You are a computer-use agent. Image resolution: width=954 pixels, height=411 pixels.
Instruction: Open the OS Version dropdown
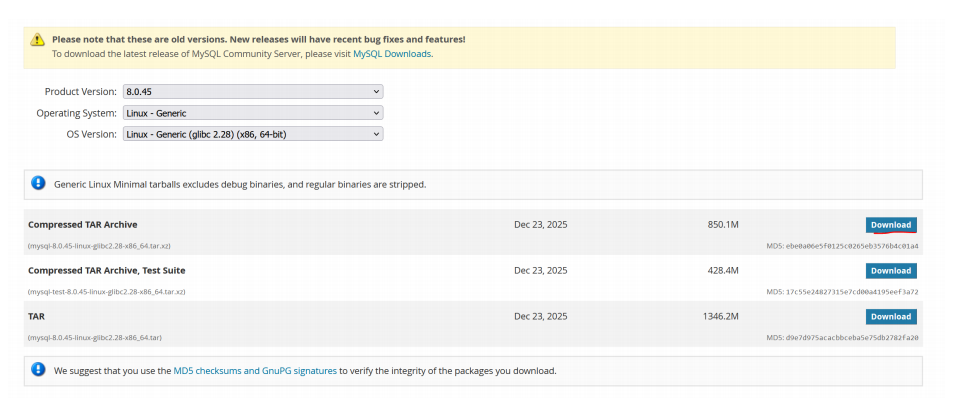coord(253,134)
